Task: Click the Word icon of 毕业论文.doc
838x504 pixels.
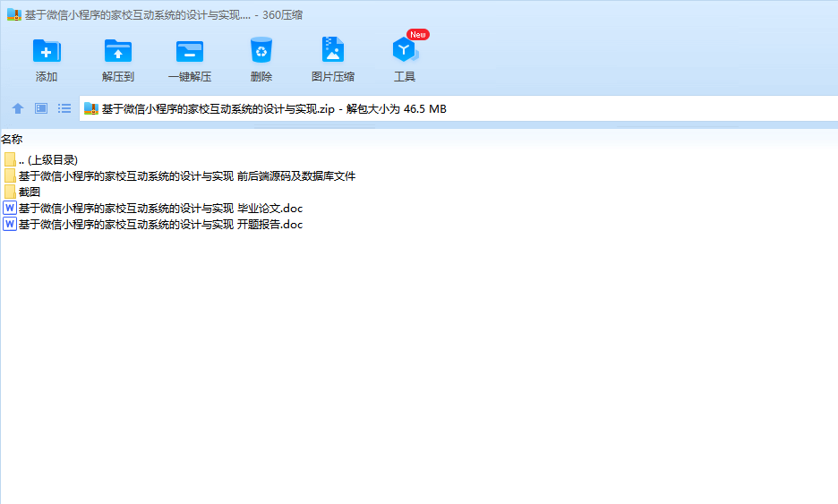Action: point(10,208)
